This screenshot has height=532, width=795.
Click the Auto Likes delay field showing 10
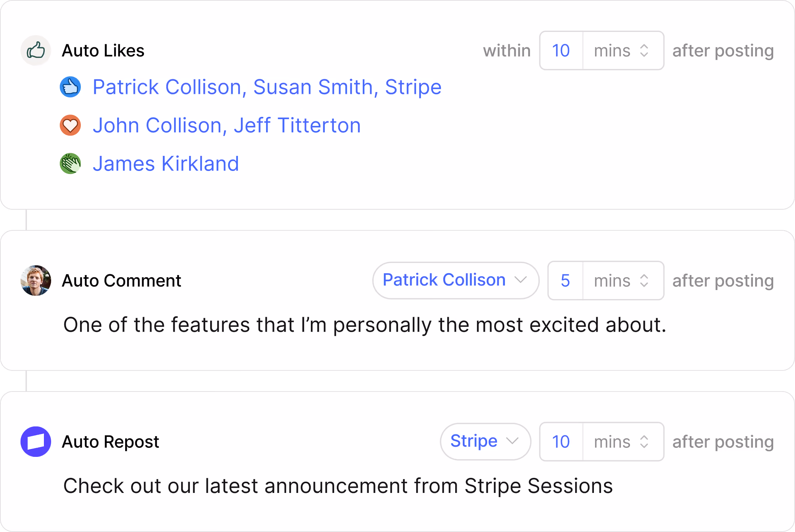coord(561,50)
